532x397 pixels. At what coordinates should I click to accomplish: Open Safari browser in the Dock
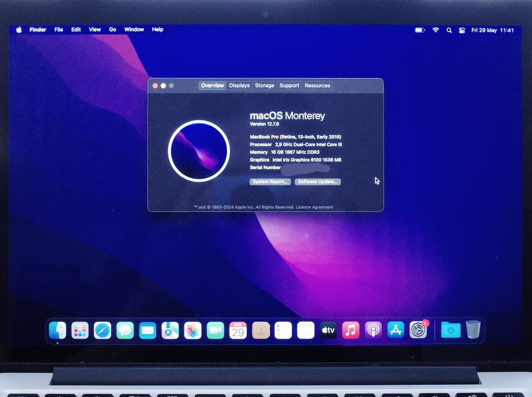point(103,330)
